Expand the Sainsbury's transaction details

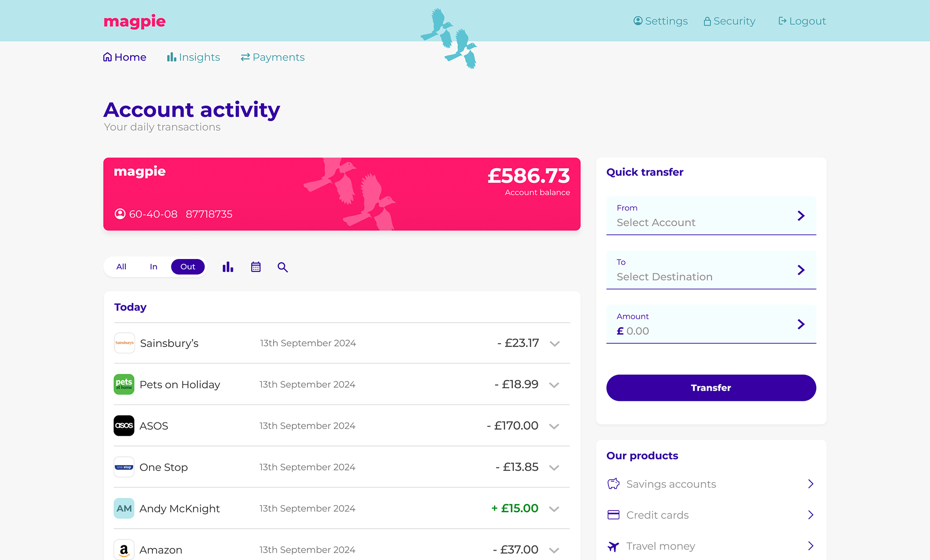tap(555, 344)
